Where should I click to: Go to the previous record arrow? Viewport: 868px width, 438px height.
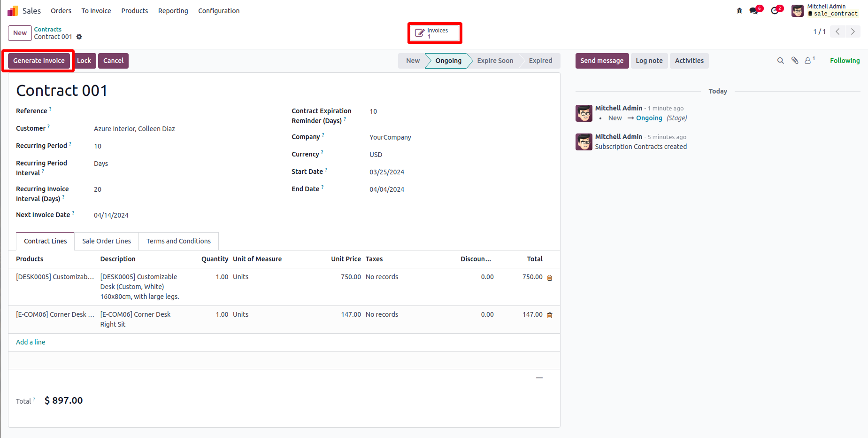[837, 31]
